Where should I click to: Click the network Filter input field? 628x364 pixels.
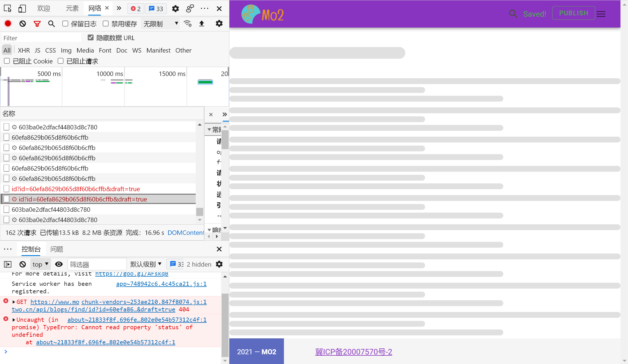(42, 38)
